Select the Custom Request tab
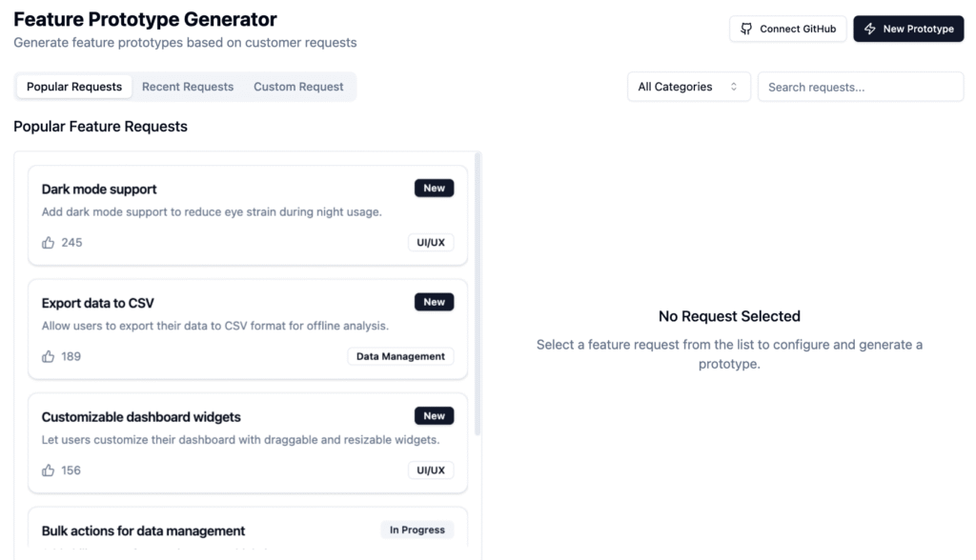 click(x=298, y=87)
